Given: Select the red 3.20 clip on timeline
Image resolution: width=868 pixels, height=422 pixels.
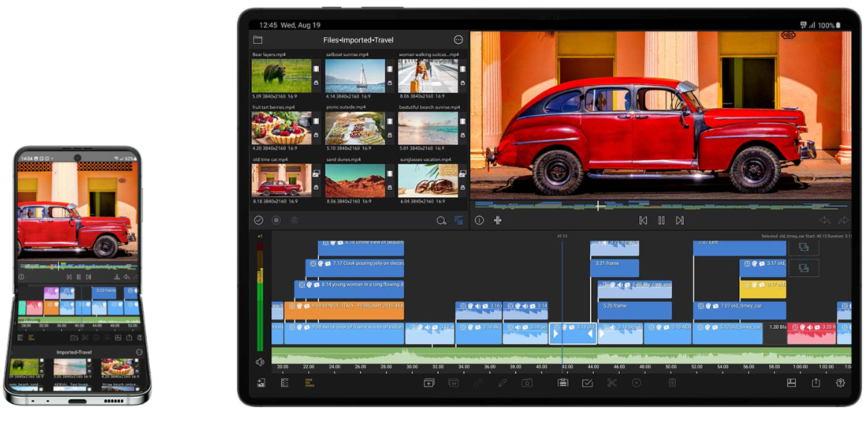Looking at the screenshot, I should 811,333.
